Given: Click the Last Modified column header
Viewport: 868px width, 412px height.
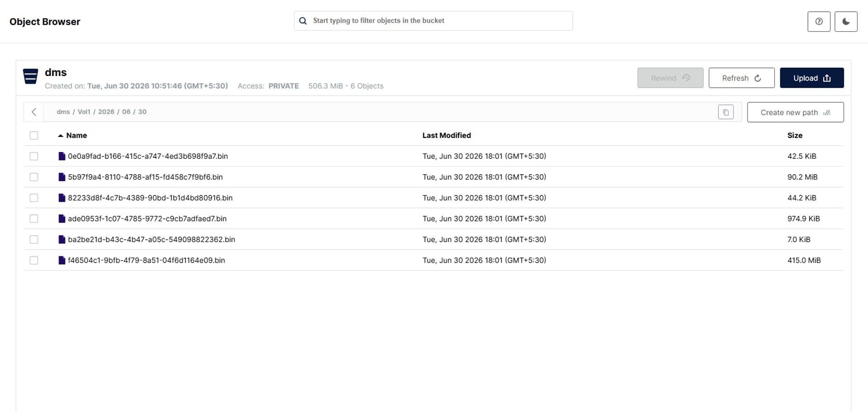Looking at the screenshot, I should point(447,135).
